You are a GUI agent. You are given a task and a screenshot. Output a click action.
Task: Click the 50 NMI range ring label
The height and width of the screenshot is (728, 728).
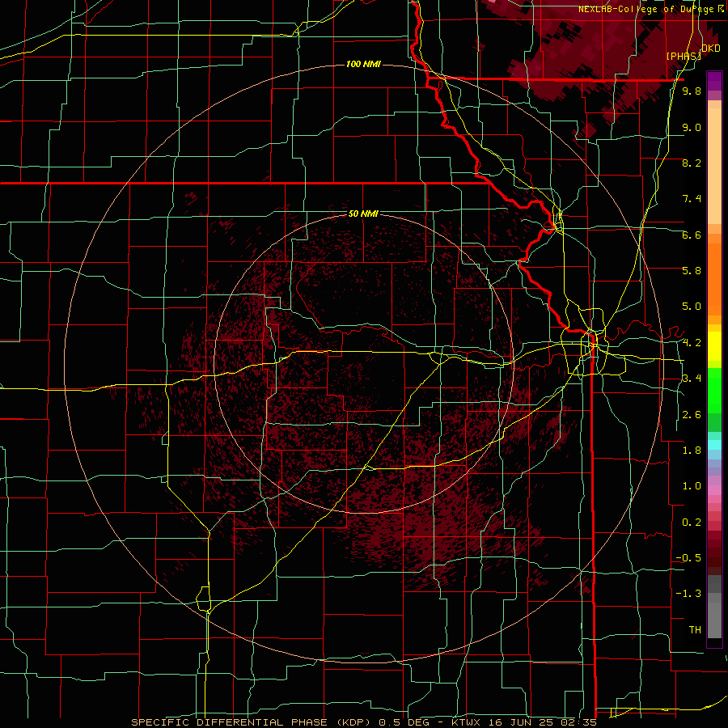coord(363,214)
